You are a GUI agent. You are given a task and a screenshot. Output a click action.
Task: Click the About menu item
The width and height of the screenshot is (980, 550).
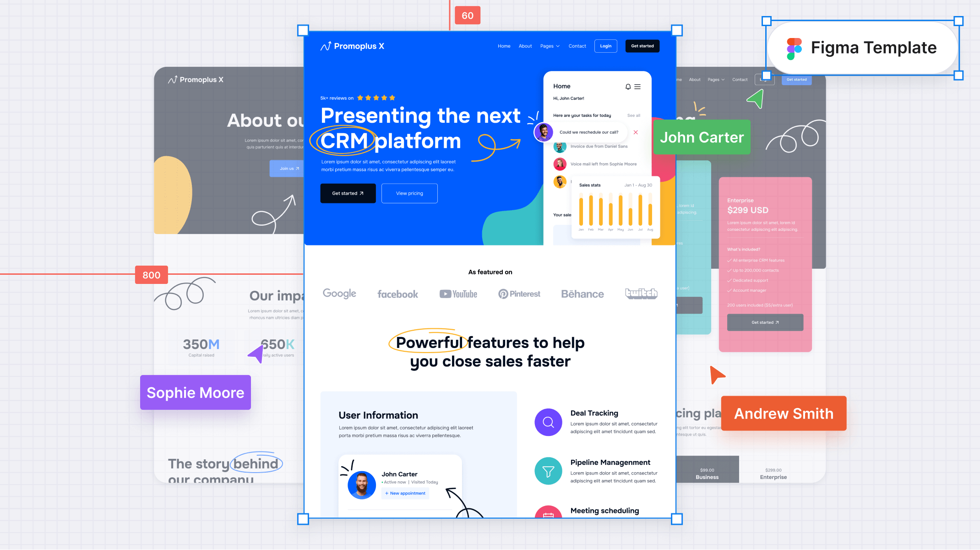click(x=525, y=46)
